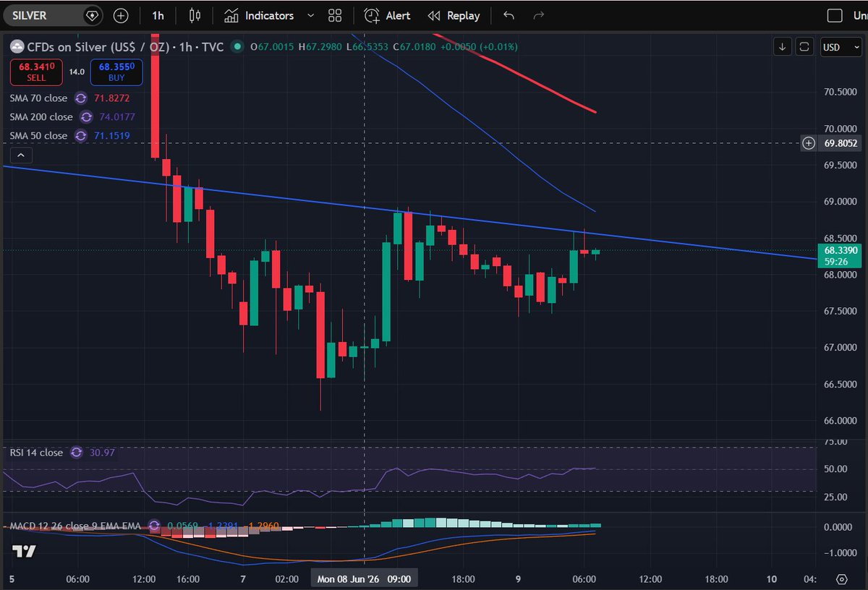Undo the last chart action
The width and height of the screenshot is (868, 590).
click(x=509, y=15)
